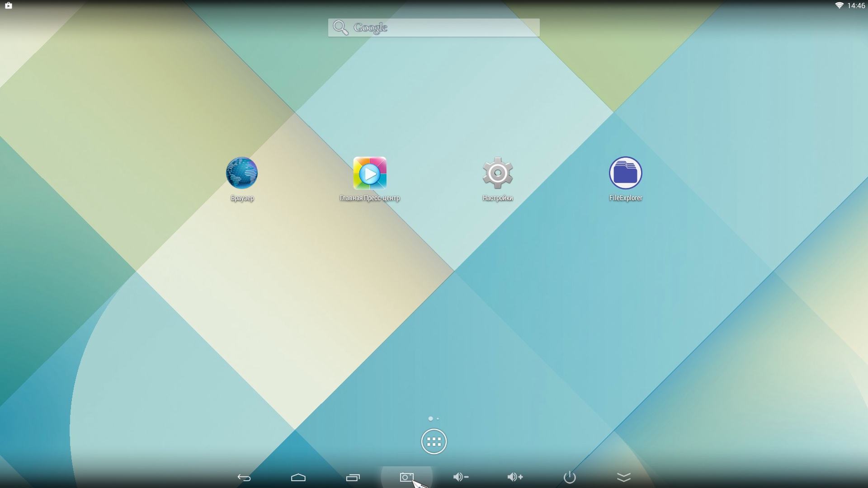Raise volume with speaker plus button
This screenshot has width=868, height=488.
tap(515, 477)
